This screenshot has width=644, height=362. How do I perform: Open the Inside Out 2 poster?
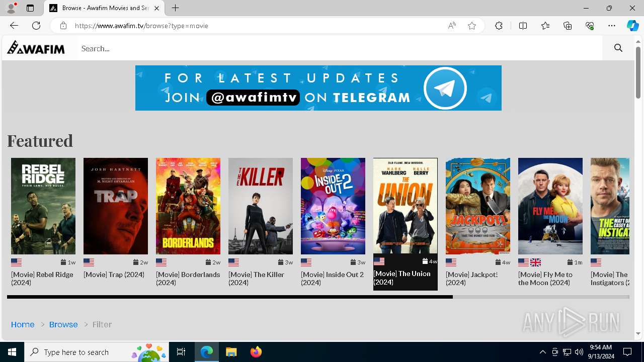point(333,206)
